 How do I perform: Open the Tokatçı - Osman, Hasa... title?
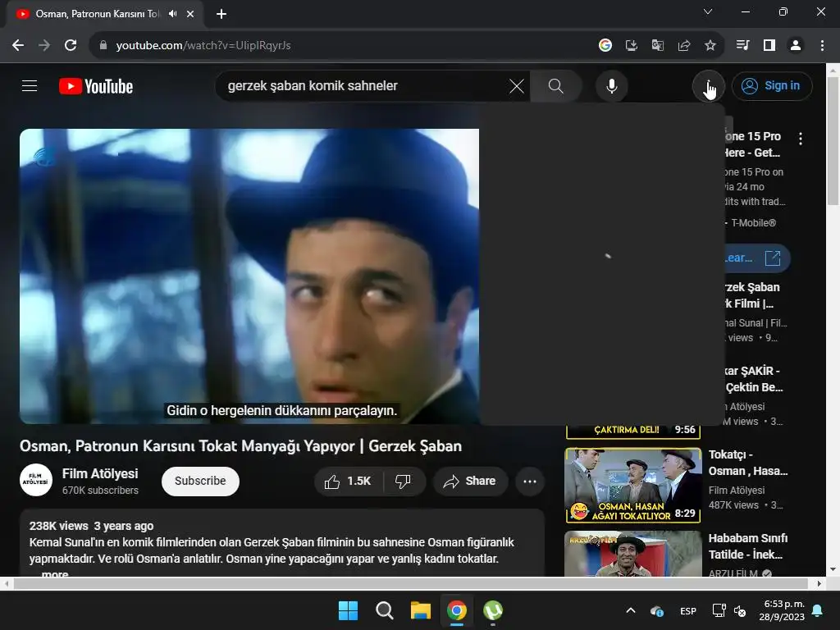point(748,463)
